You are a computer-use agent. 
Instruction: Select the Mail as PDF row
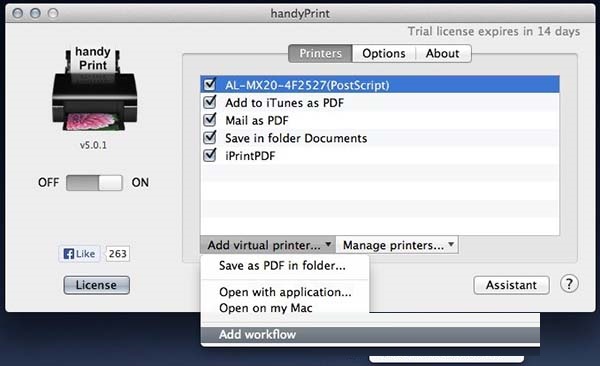(380, 120)
